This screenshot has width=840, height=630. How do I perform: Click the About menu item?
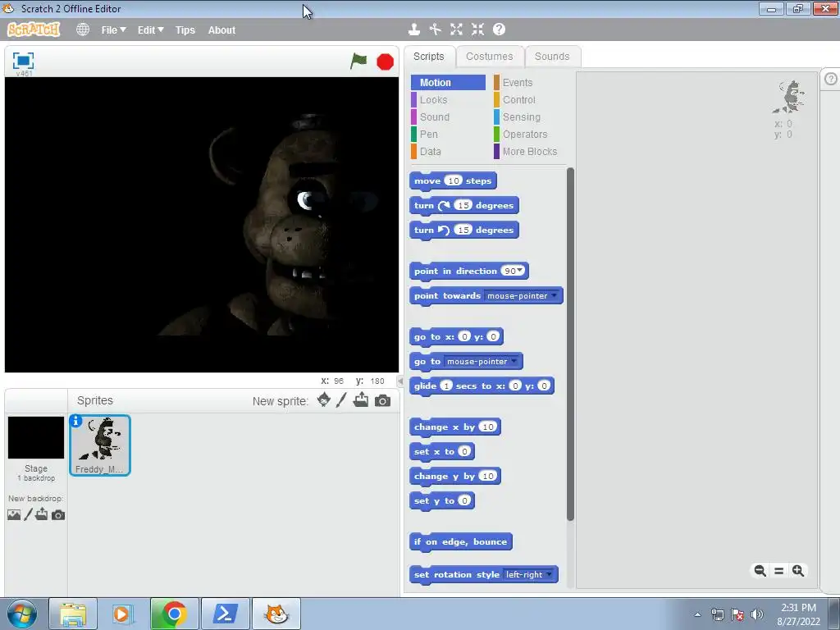(x=221, y=30)
